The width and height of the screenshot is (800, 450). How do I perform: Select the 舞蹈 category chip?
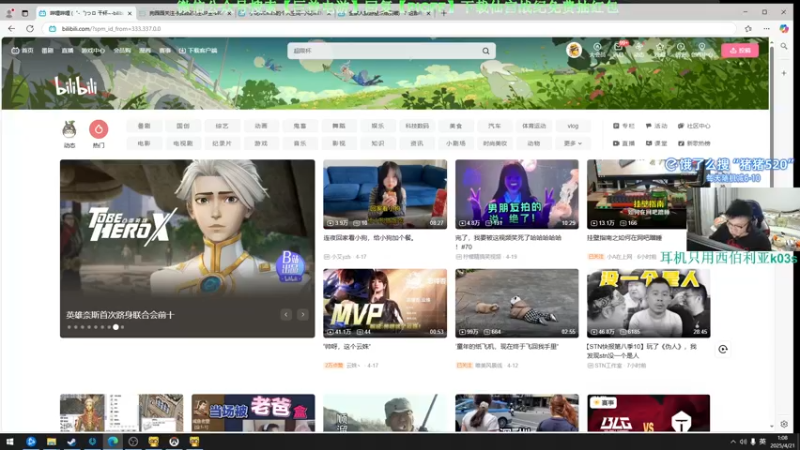coord(339,126)
